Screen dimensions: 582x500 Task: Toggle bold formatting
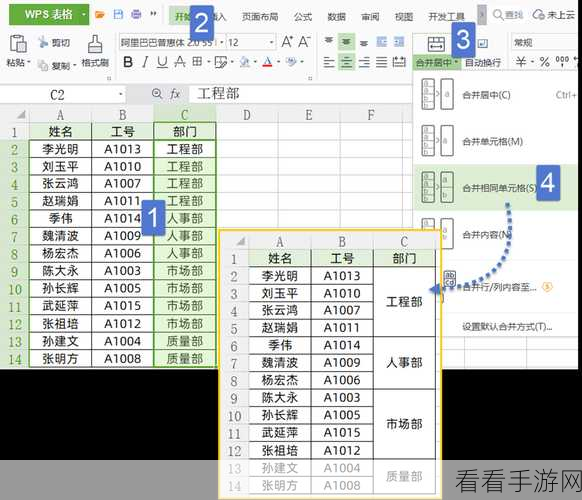pyautogui.click(x=128, y=62)
